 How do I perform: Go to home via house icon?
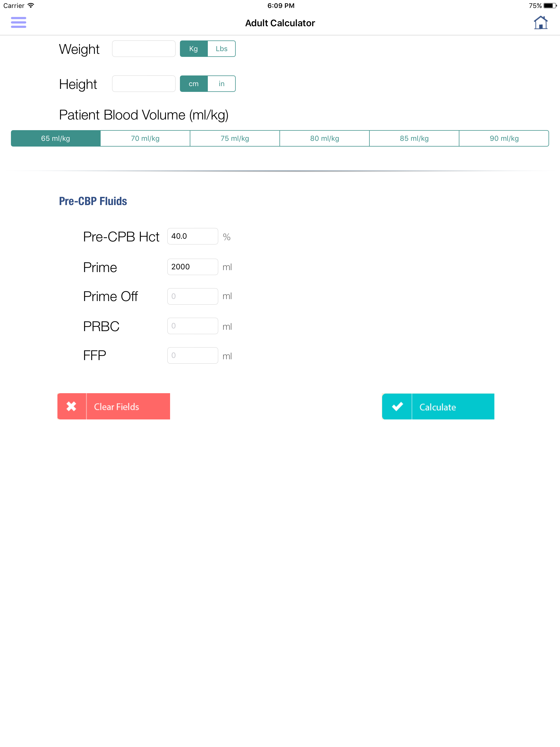540,23
